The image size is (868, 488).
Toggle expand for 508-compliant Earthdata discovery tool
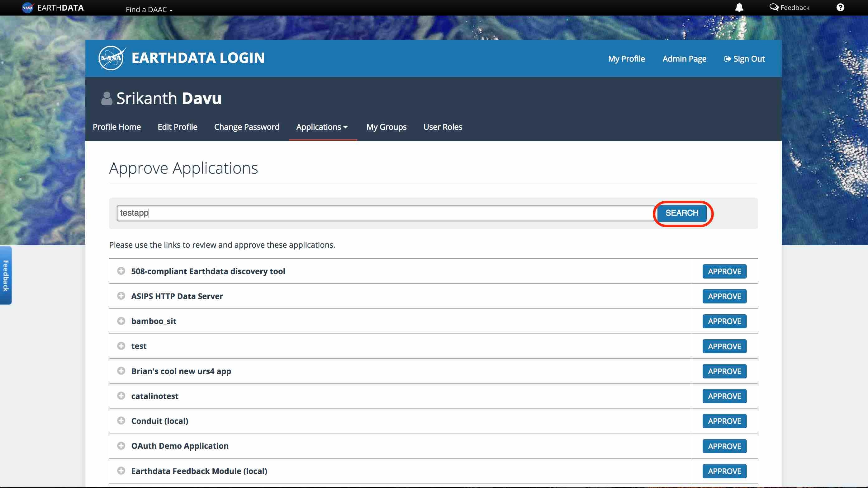pos(121,271)
